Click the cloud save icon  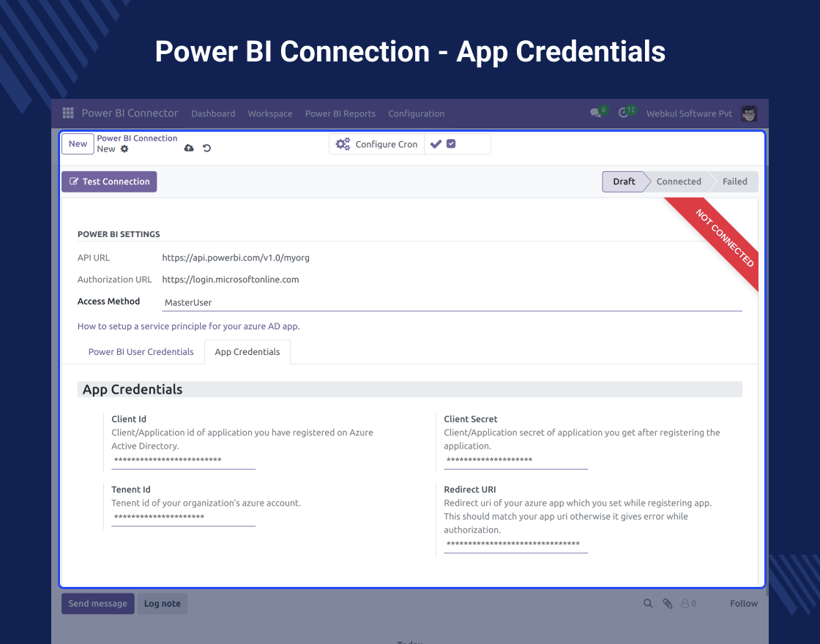click(x=189, y=148)
